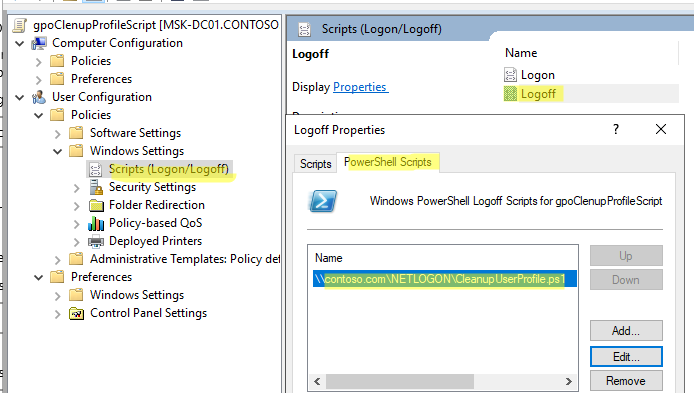Click the Add... button
The width and height of the screenshot is (694, 393).
click(x=626, y=331)
